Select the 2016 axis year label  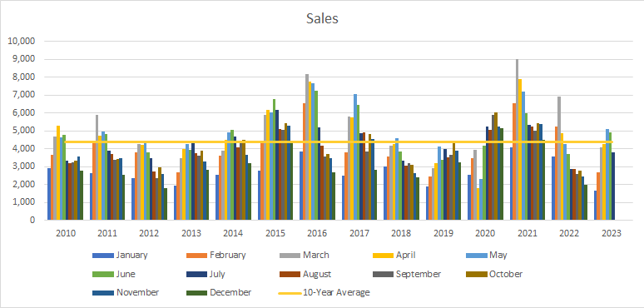point(318,233)
